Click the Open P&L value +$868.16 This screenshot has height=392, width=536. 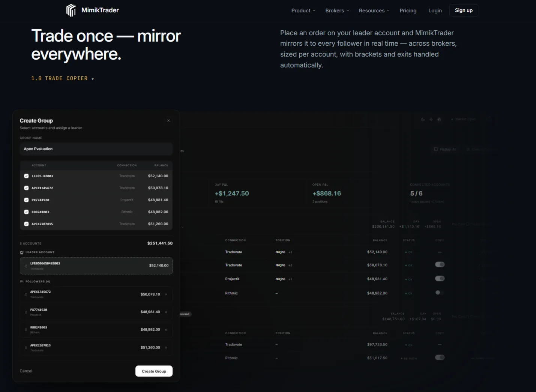(x=327, y=193)
